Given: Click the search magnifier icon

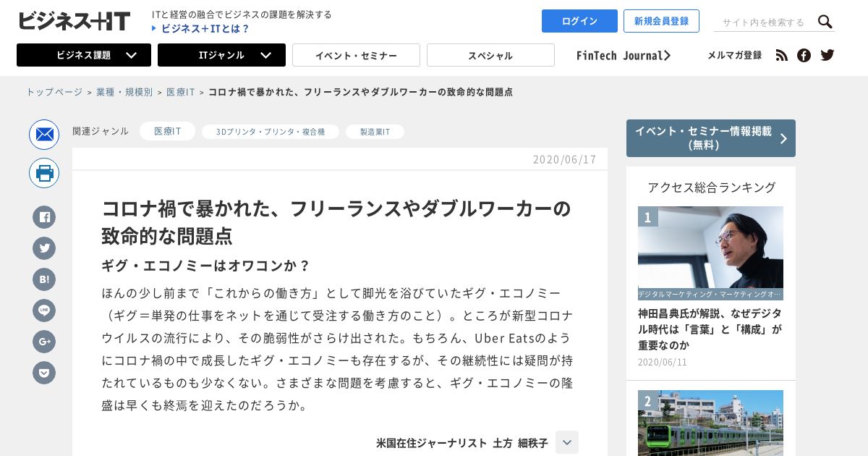Looking at the screenshot, I should click(x=825, y=22).
